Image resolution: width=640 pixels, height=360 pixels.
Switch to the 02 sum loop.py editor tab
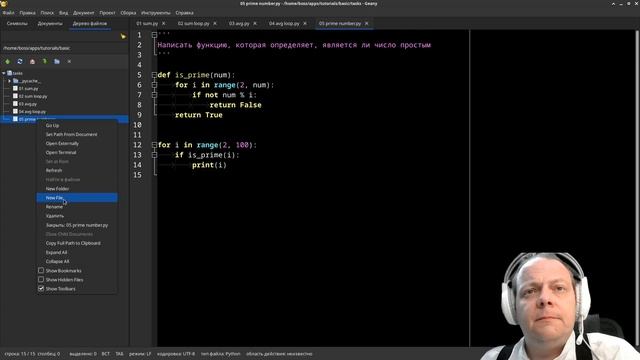(x=193, y=24)
